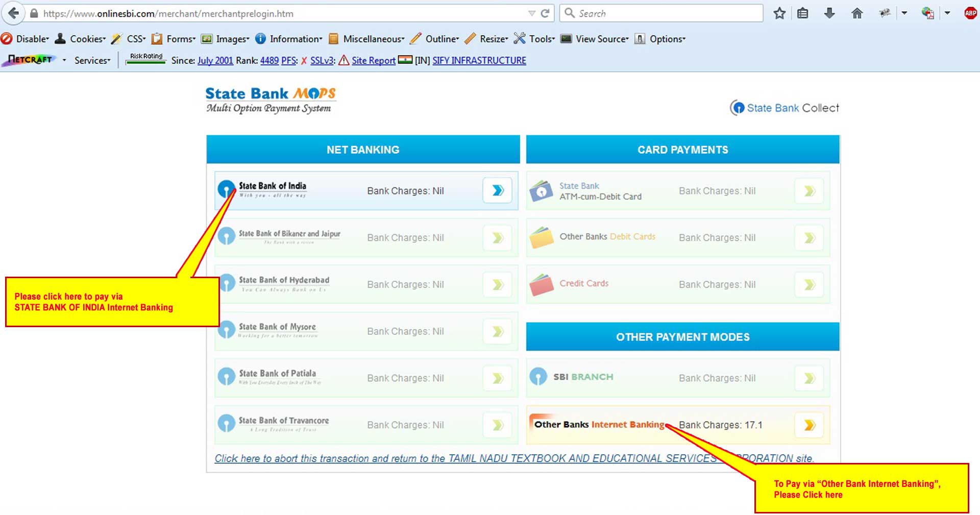Viewport: 980px width, 515px height.
Task: Expand the Netcraft Services dropdown
Action: tap(92, 60)
